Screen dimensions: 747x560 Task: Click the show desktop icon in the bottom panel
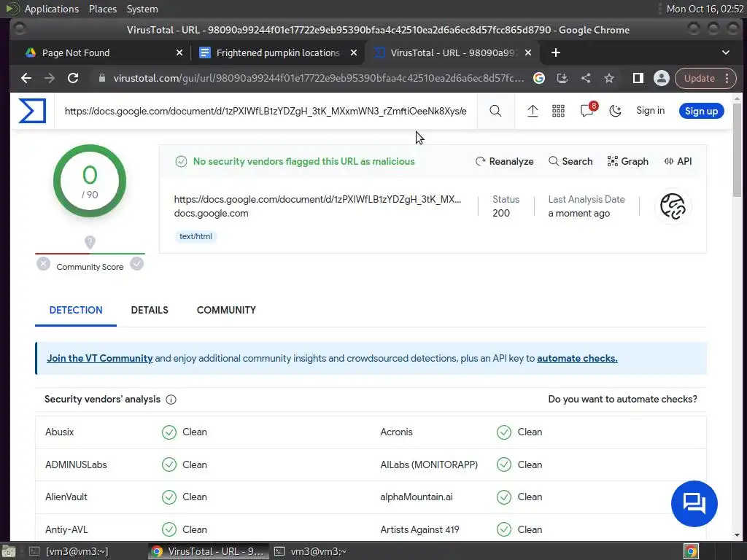point(9,551)
